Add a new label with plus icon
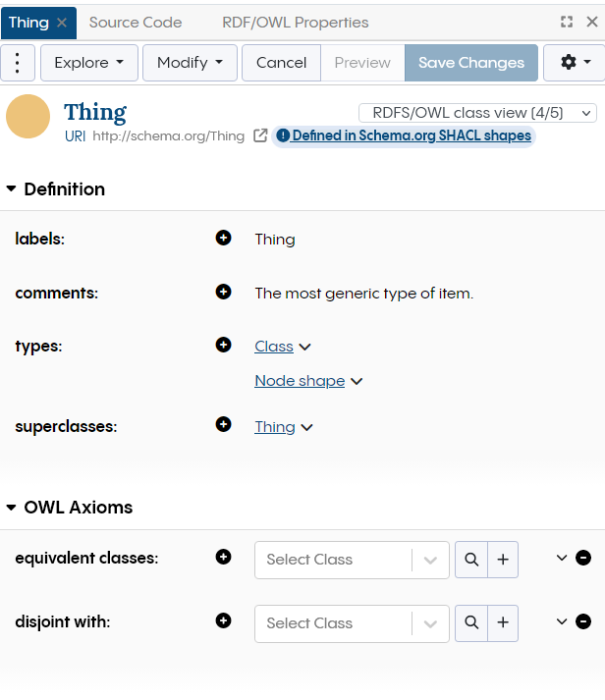The width and height of the screenshot is (605, 700). [x=223, y=238]
